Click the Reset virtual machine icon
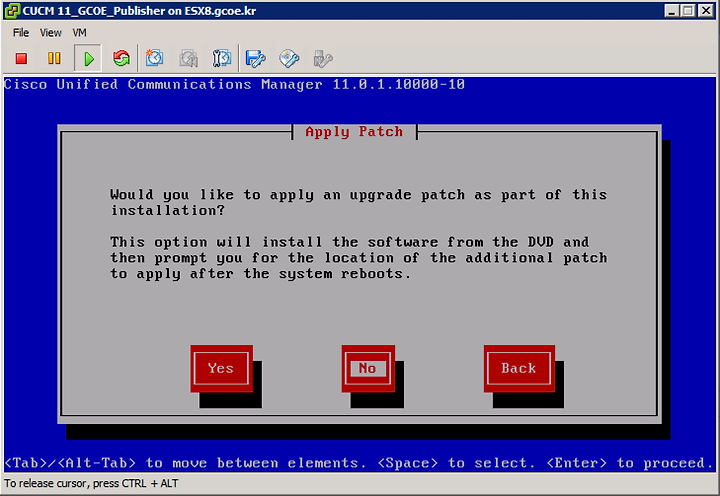This screenshot has width=720, height=496. (x=121, y=58)
